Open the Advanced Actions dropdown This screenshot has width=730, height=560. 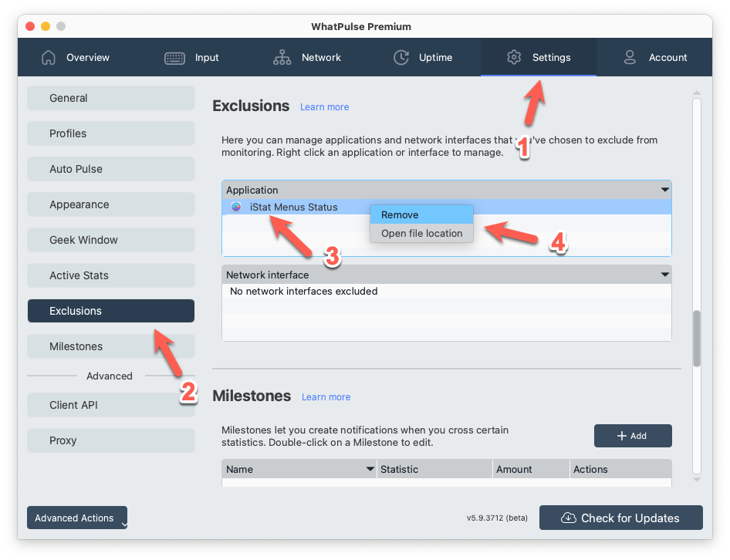(77, 518)
